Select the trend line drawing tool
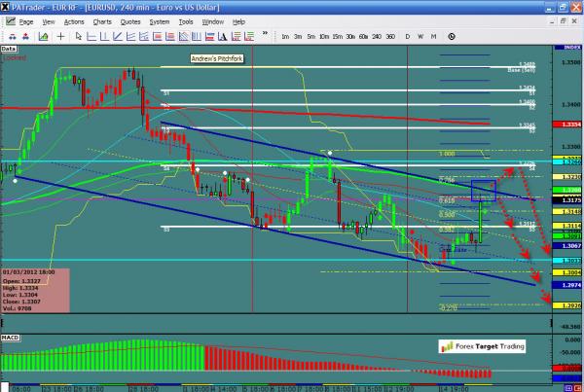The height and width of the screenshot is (392, 584). point(117,36)
